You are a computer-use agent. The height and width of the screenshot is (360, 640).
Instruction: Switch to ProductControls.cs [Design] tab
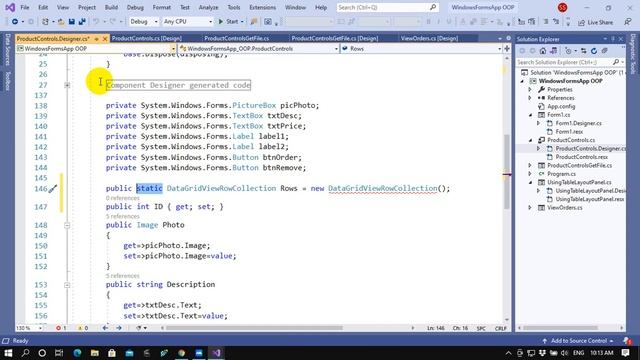click(x=147, y=38)
